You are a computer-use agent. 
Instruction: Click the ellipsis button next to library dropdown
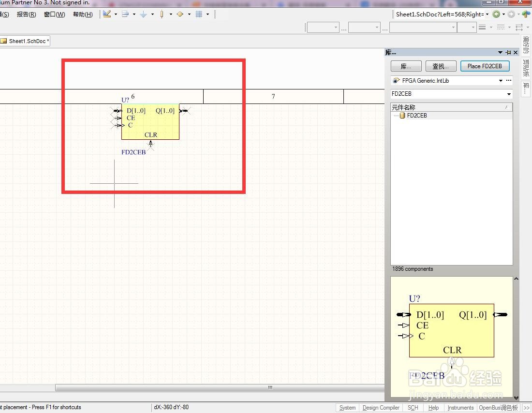509,80
